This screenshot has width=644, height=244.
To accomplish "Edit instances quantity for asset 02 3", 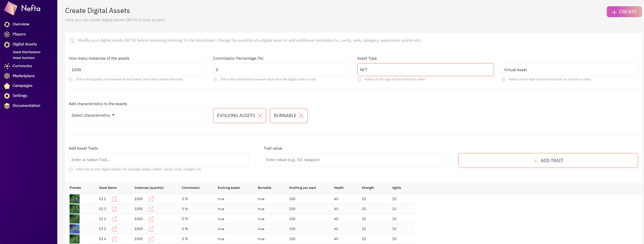I will click(x=151, y=209).
